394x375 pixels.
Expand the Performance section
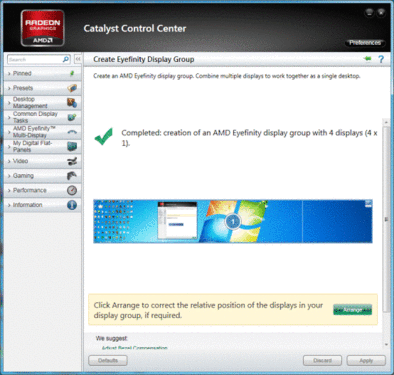42,190
